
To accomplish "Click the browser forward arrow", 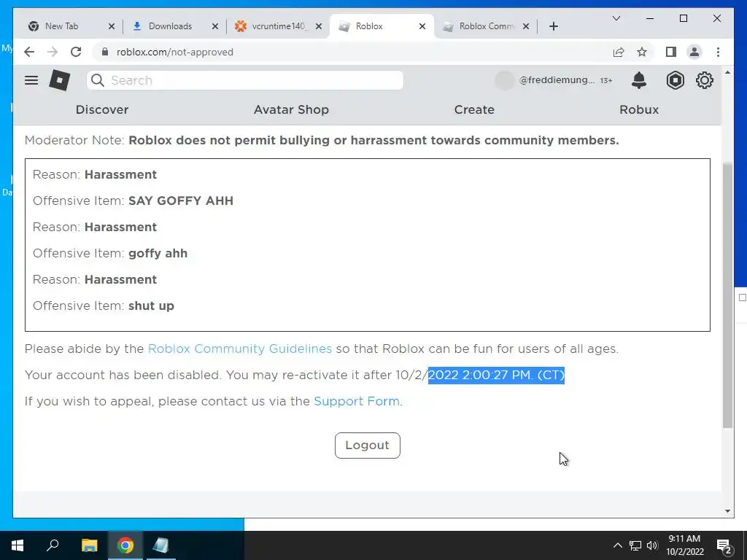I will pyautogui.click(x=53, y=52).
